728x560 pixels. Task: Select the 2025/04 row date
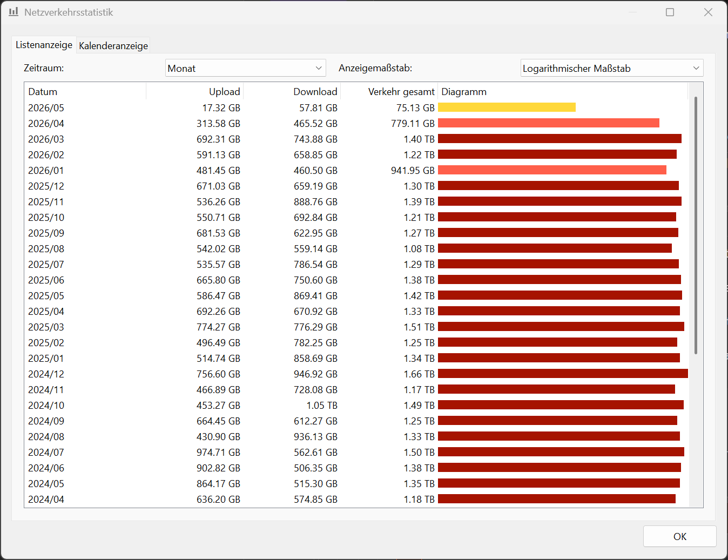(46, 312)
